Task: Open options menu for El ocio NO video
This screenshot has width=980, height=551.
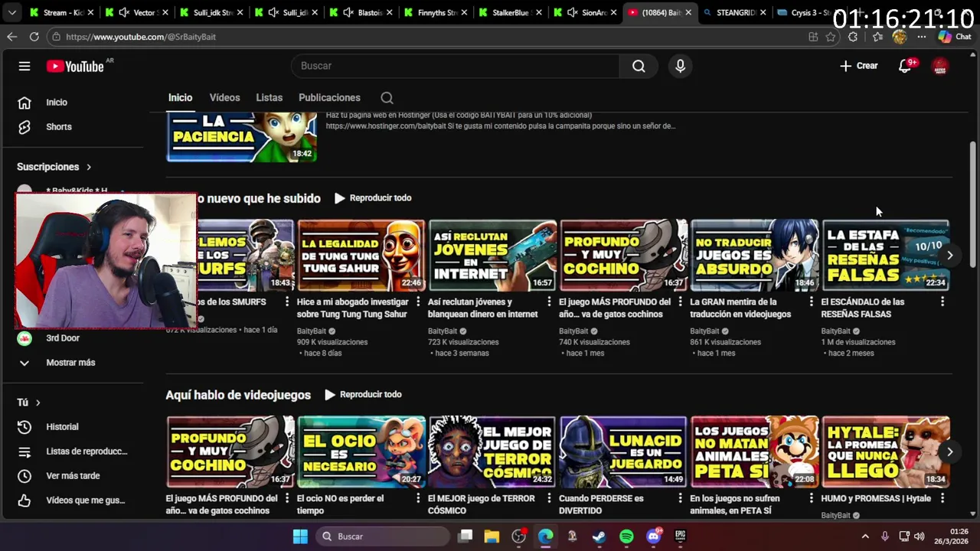Action: [x=418, y=499]
